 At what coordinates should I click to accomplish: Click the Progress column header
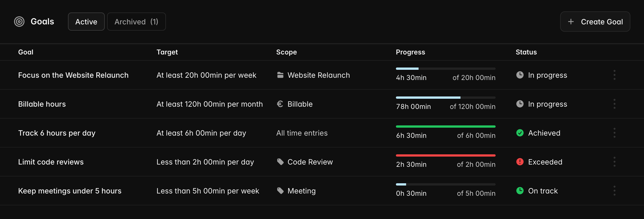click(411, 52)
